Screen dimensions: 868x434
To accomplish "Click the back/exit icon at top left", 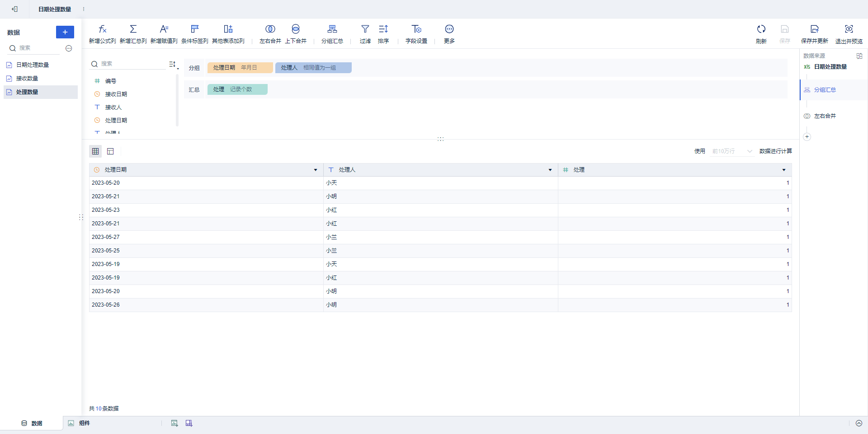I will tap(14, 9).
